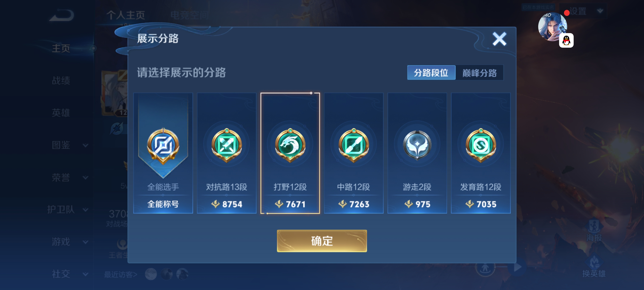
Task: Select the 对抗路13段 crossed-swords badge
Action: pyautogui.click(x=227, y=145)
